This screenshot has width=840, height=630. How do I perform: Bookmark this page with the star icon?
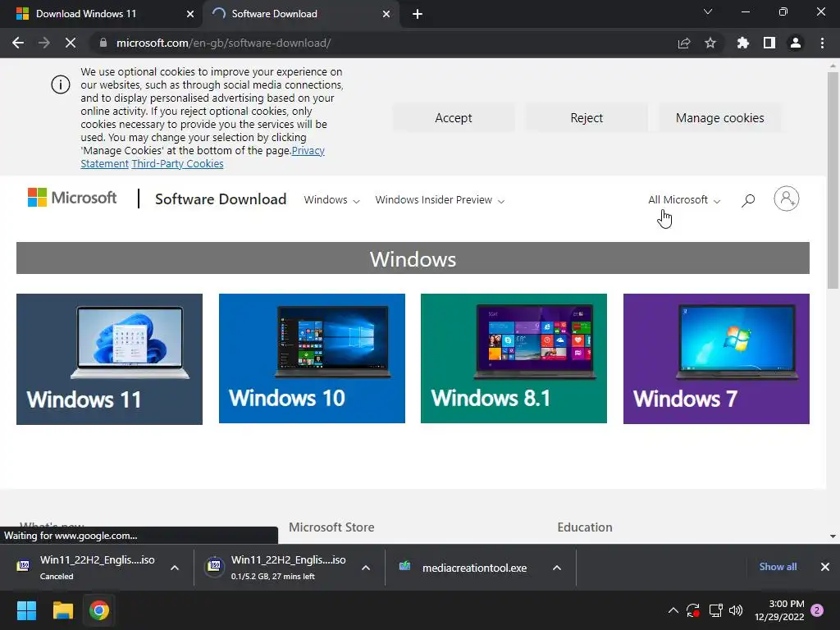(710, 43)
